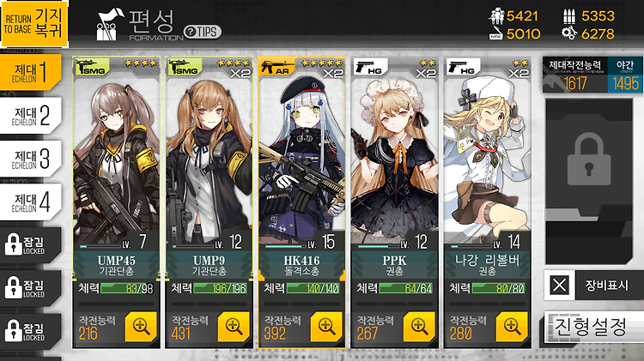Tap first locked echelon slot
The image size is (644, 361).
point(31,245)
